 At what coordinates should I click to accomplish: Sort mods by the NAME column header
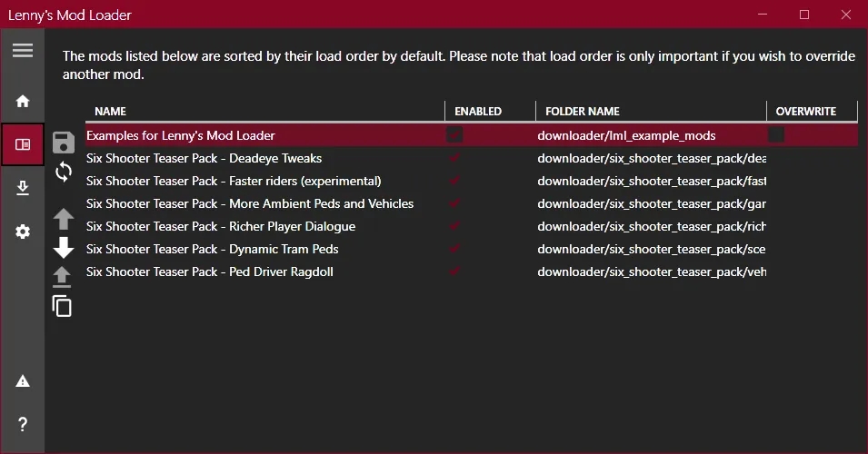(110, 111)
